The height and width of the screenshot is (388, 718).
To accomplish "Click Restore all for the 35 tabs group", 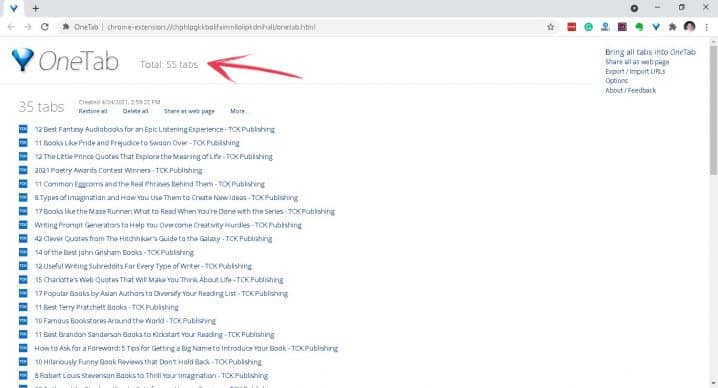I will tap(93, 111).
